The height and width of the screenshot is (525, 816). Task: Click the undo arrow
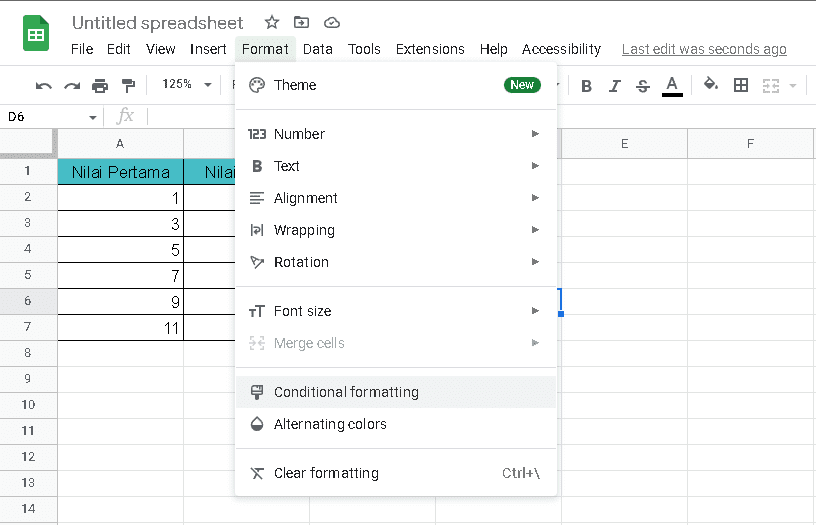[44, 85]
